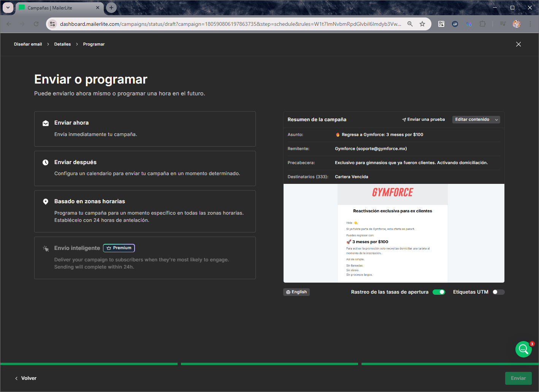Click the paper plane icon beside Enviar una prueba
Viewport: 539px width, 392px height.
point(403,119)
